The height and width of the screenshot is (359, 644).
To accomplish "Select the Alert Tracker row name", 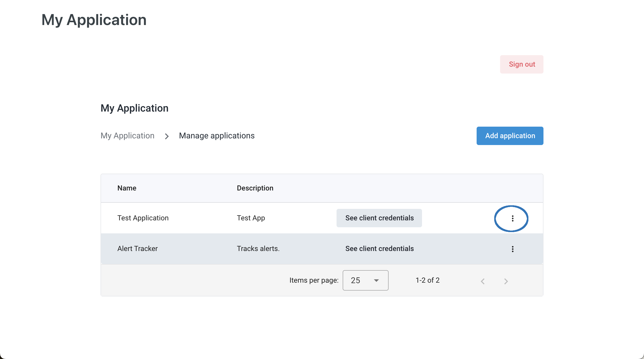I will (x=137, y=249).
